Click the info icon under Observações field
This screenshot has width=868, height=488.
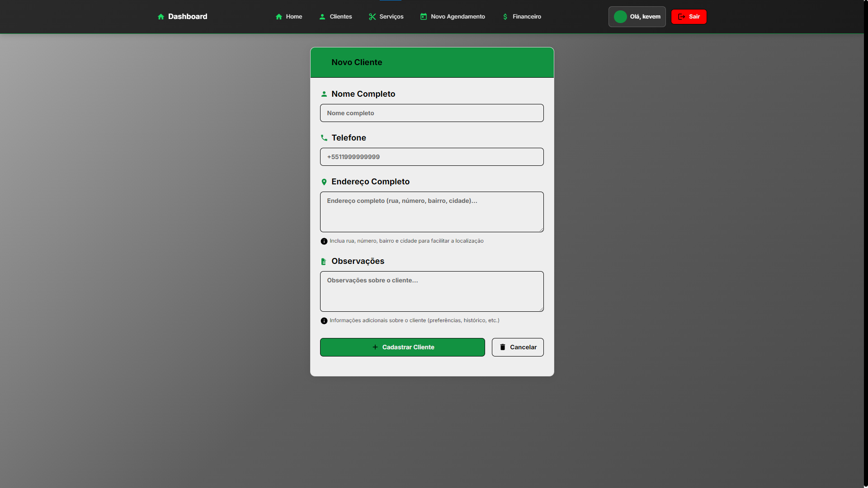pos(324,321)
